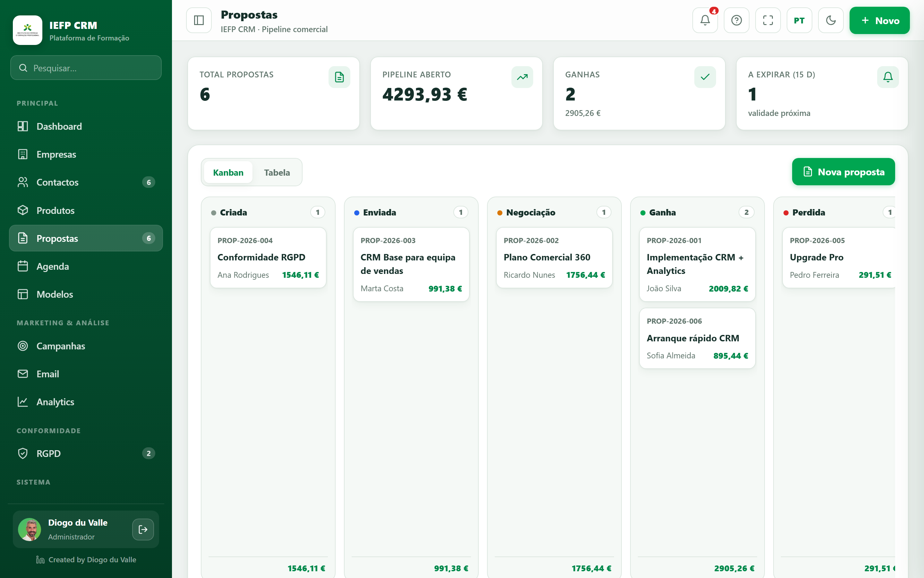Screen dimensions: 924x578
Task: Click the Ganha column header
Action: point(697,212)
